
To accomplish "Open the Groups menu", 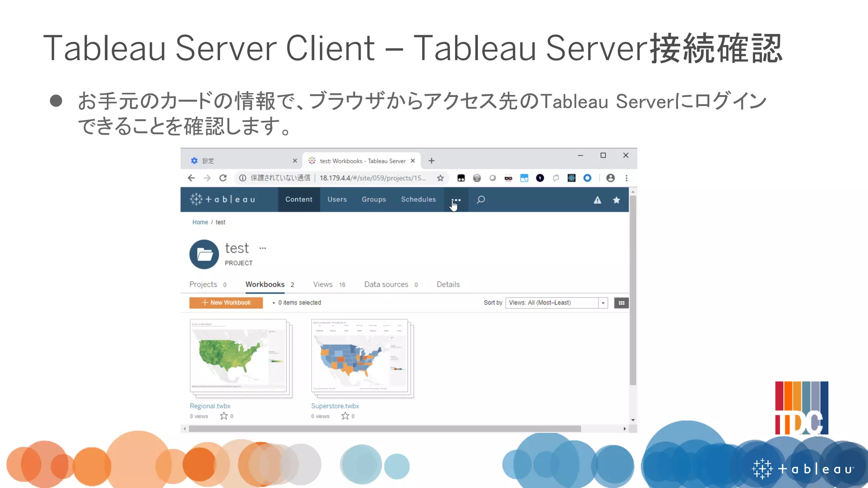I will point(374,199).
